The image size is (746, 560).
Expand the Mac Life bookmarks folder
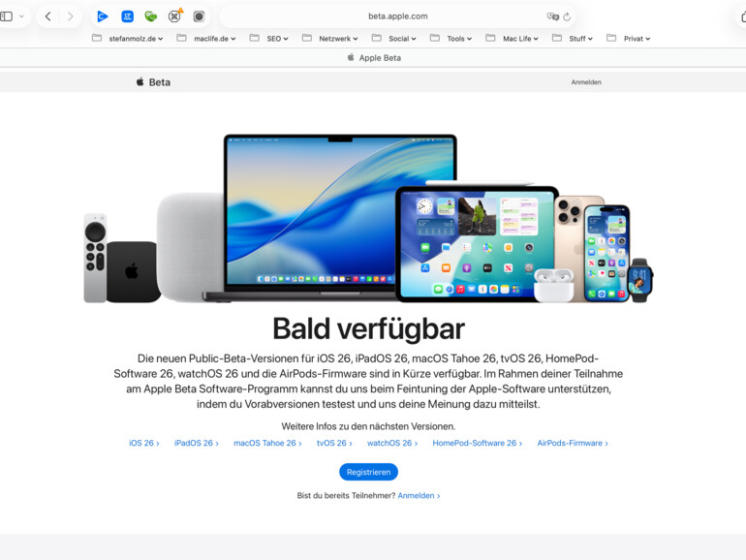pos(512,39)
